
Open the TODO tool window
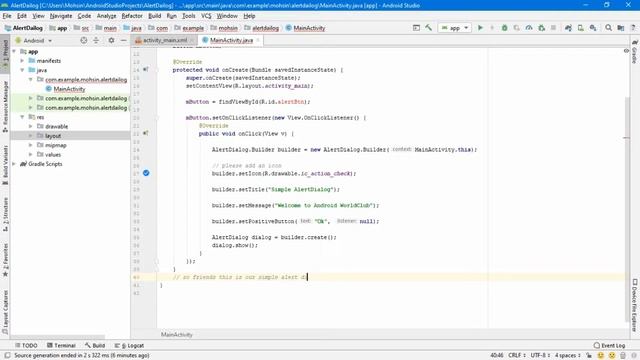26,345
